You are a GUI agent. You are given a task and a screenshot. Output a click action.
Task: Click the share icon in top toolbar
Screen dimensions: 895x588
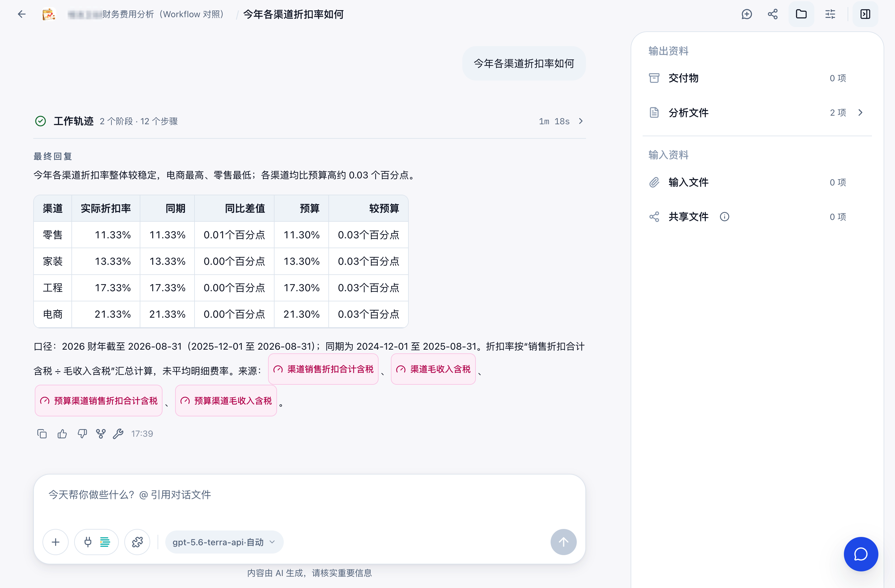click(773, 14)
